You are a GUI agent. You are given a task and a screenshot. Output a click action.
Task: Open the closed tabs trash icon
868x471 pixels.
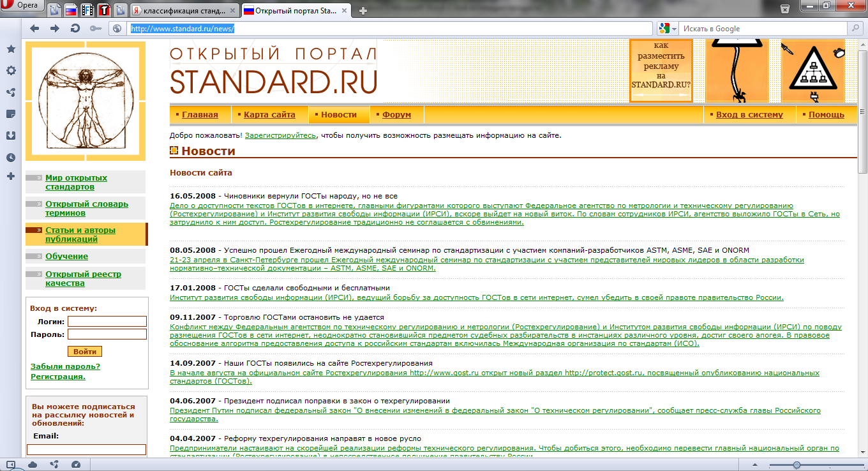point(785,9)
